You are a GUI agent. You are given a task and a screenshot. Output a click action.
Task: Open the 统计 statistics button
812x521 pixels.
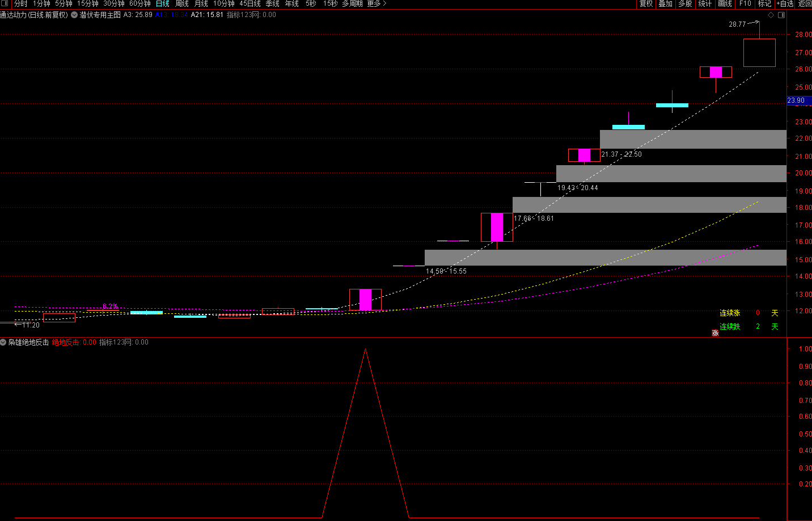705,3
